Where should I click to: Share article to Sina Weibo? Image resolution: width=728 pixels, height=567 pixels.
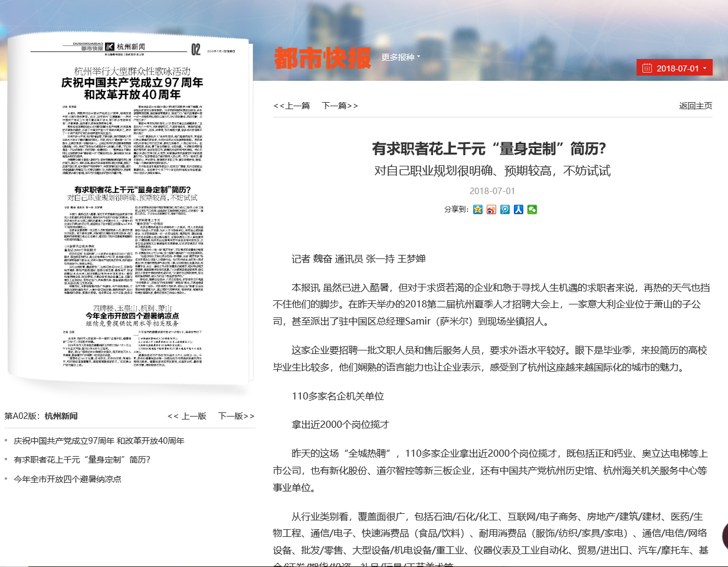pos(491,209)
